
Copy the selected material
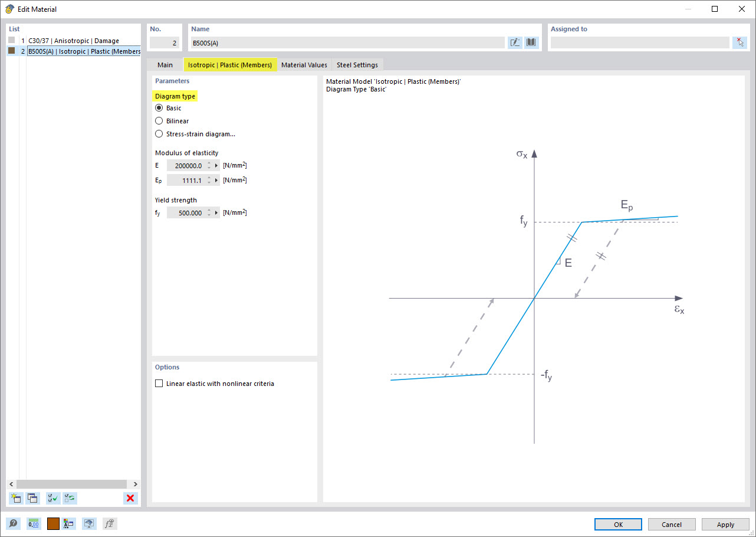pos(33,498)
